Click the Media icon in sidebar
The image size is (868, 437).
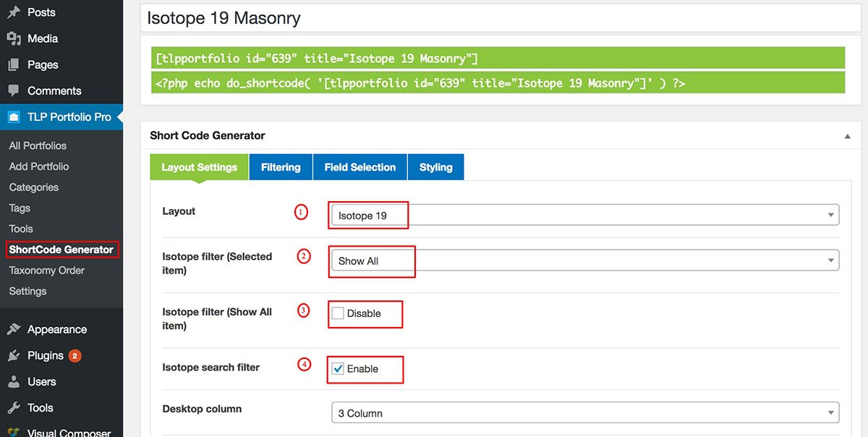[13, 38]
